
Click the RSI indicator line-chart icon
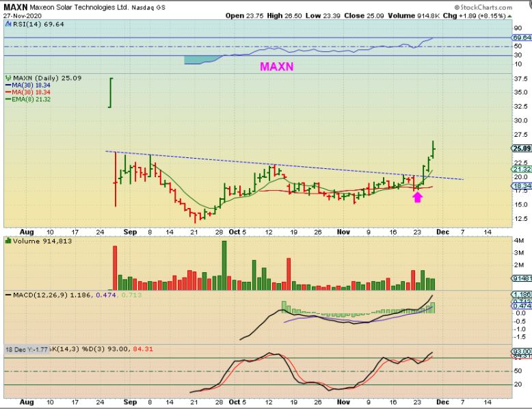pyautogui.click(x=8, y=24)
